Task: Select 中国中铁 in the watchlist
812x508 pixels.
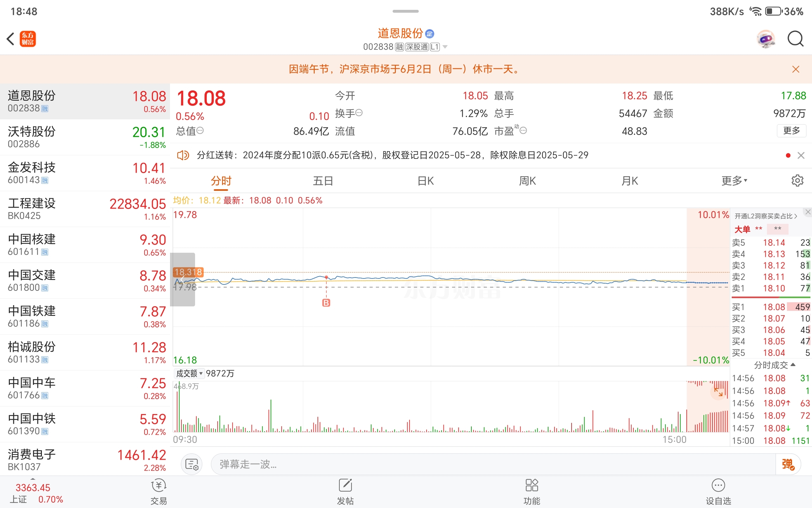Action: (85, 425)
